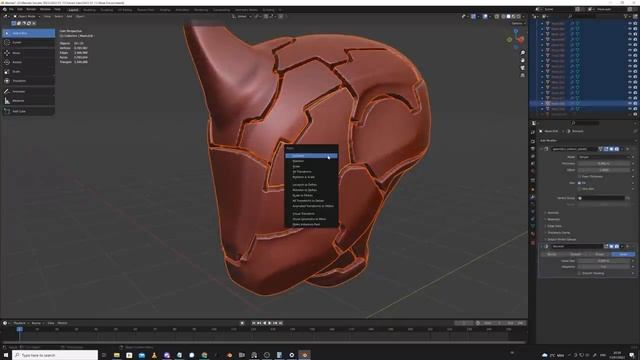Screen dimensions: 640x360
Task: Expand the Output Vertex Groups subpanel
Action: (561, 239)
